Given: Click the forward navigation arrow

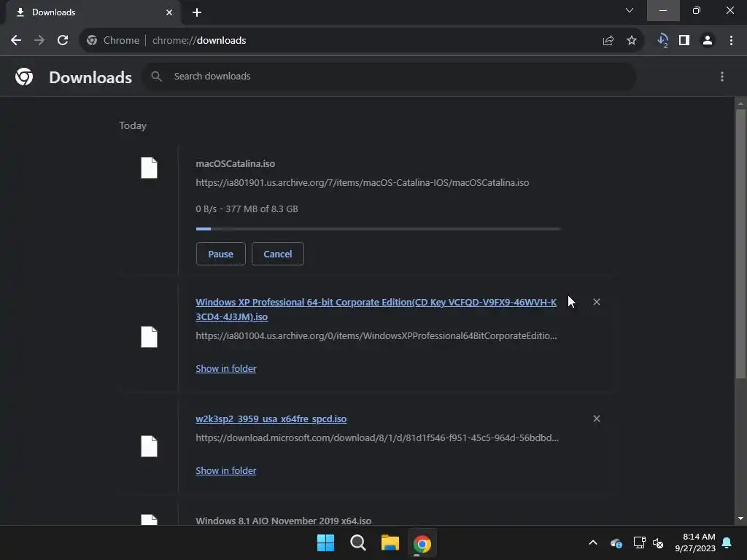Looking at the screenshot, I should point(39,41).
